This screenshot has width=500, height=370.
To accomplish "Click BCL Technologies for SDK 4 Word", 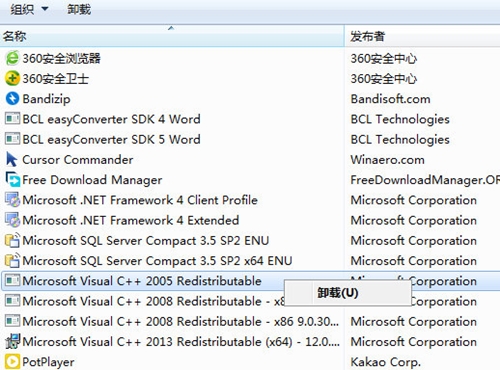I will pyautogui.click(x=400, y=119).
